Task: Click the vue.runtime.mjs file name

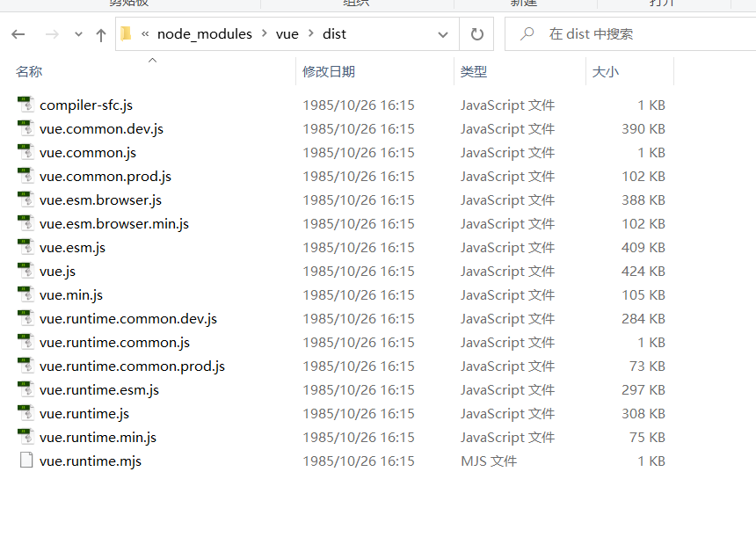Action: pos(91,461)
